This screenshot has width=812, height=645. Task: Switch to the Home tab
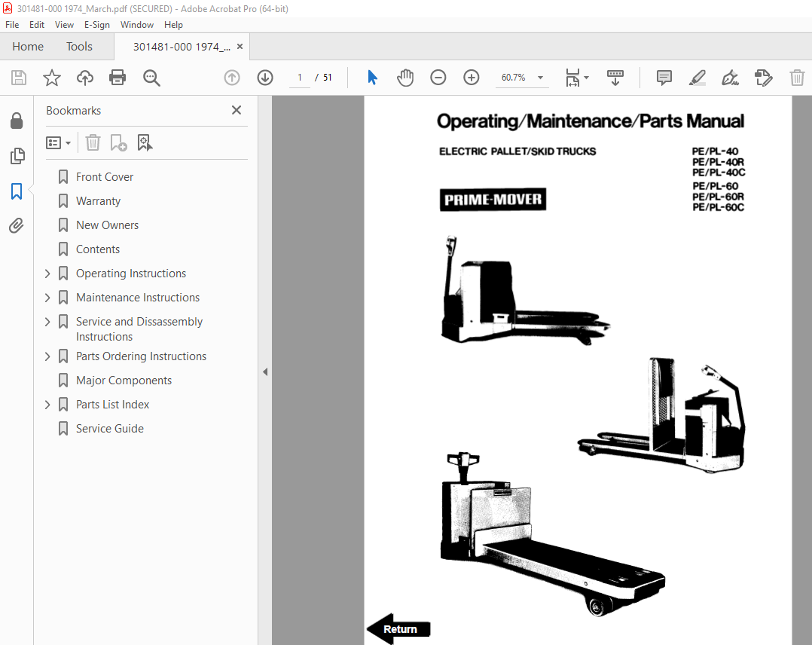coord(28,47)
